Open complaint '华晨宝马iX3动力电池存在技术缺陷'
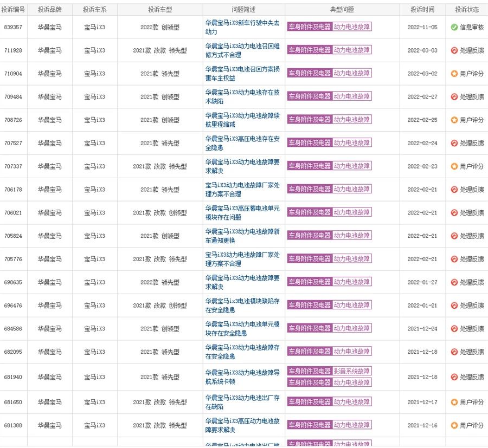This screenshot has width=488, height=448. 242,96
